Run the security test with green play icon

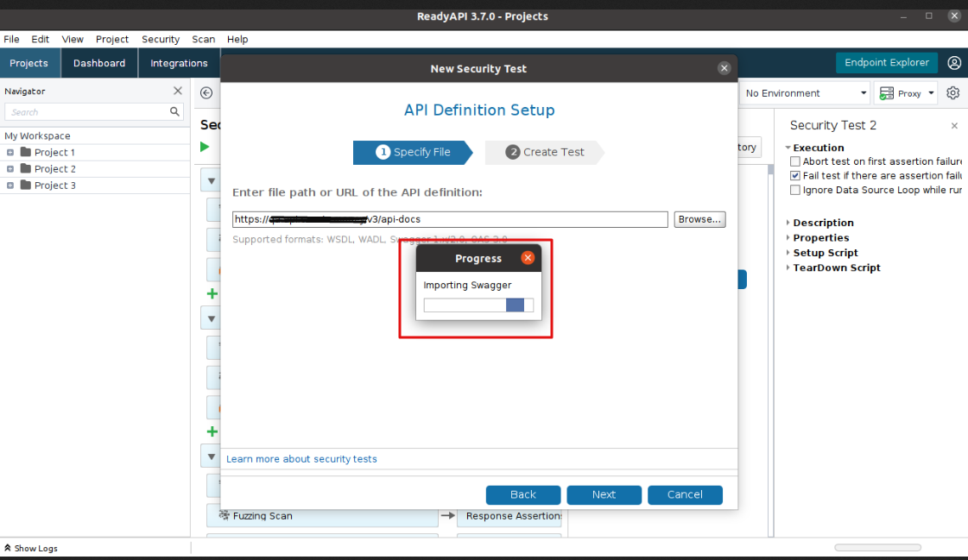click(x=205, y=147)
